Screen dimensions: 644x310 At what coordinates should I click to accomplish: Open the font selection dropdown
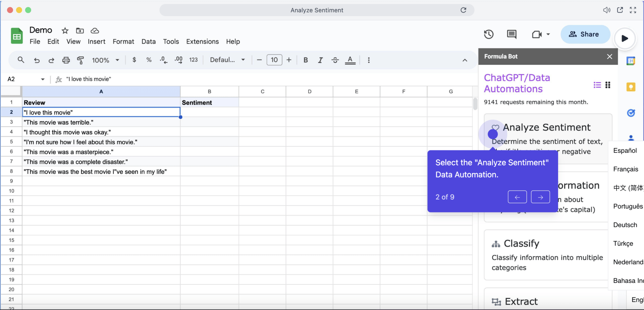click(x=227, y=60)
